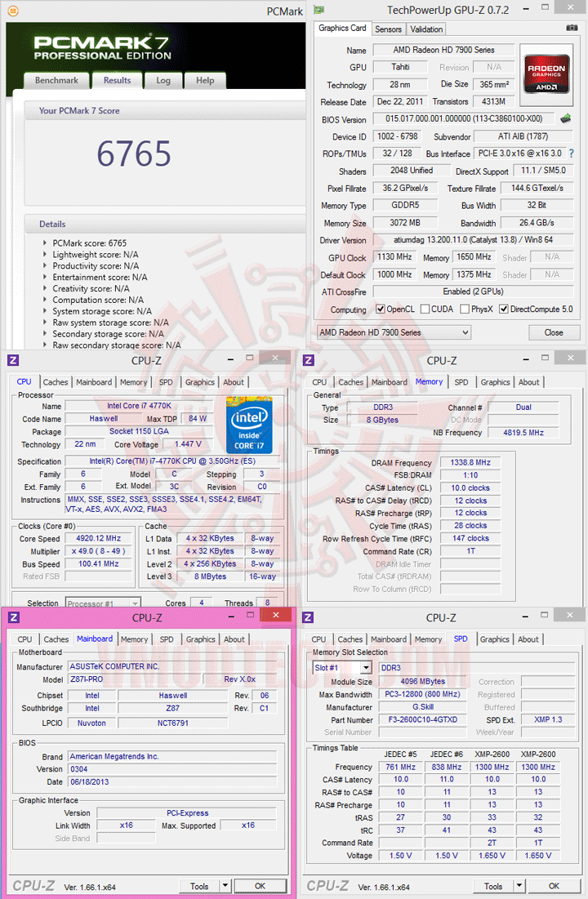Screen dimensions: 588x899
Task: Click the BIOS save chip icon in GPU-Z
Action: [x=566, y=118]
